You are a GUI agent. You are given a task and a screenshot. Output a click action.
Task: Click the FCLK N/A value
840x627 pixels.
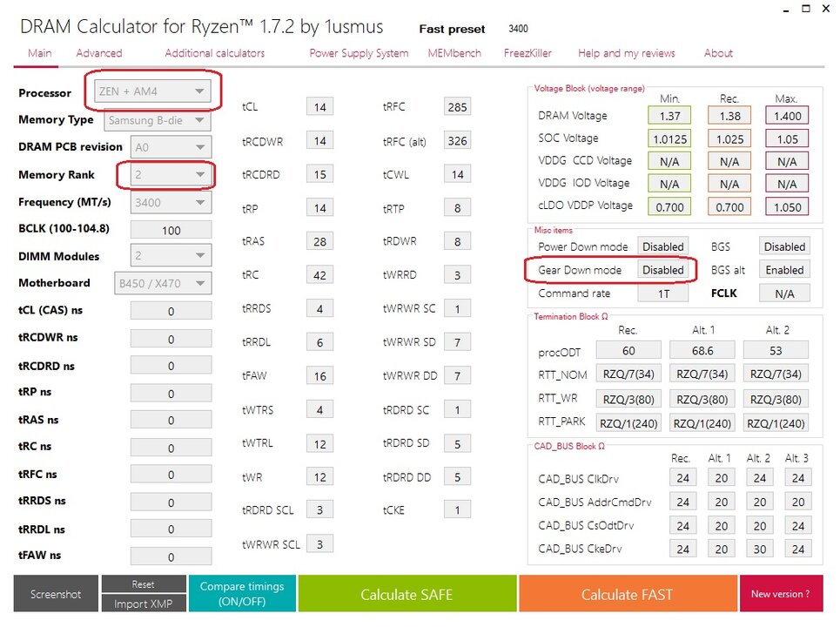click(784, 293)
